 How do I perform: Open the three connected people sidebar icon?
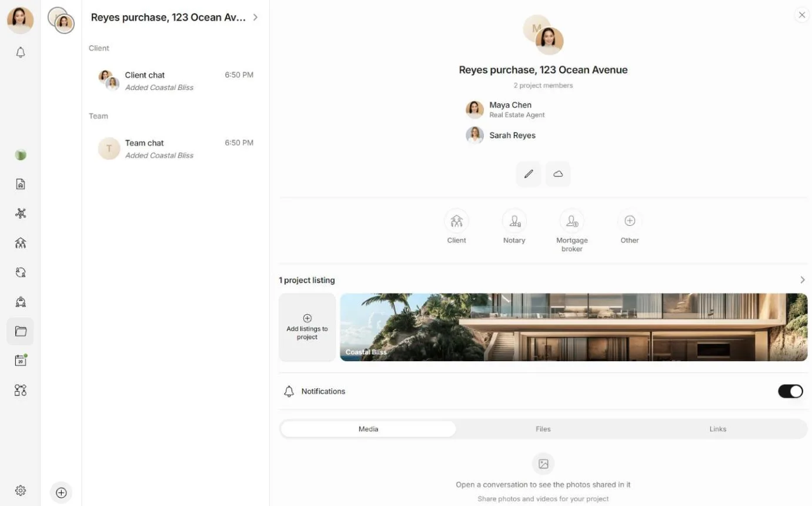click(x=21, y=302)
